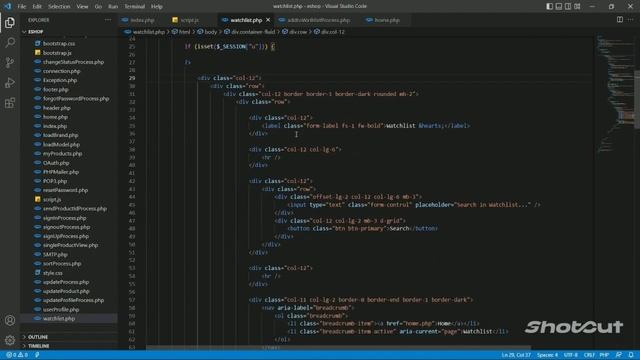The image size is (640, 360).
Task: Expand the TIMELINE section
Action: coord(38,346)
